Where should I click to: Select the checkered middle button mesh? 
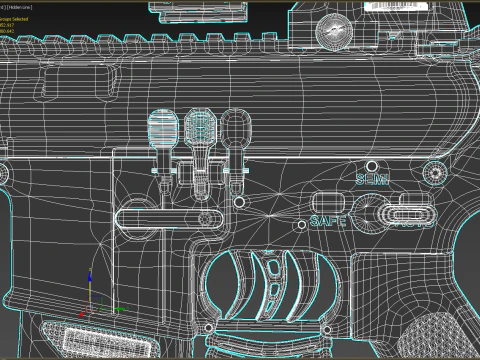pyautogui.click(x=200, y=128)
